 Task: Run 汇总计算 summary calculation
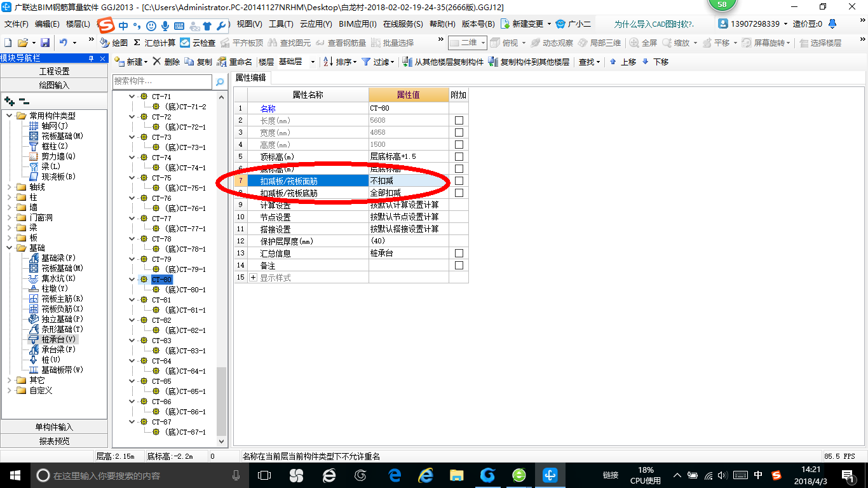pyautogui.click(x=154, y=43)
